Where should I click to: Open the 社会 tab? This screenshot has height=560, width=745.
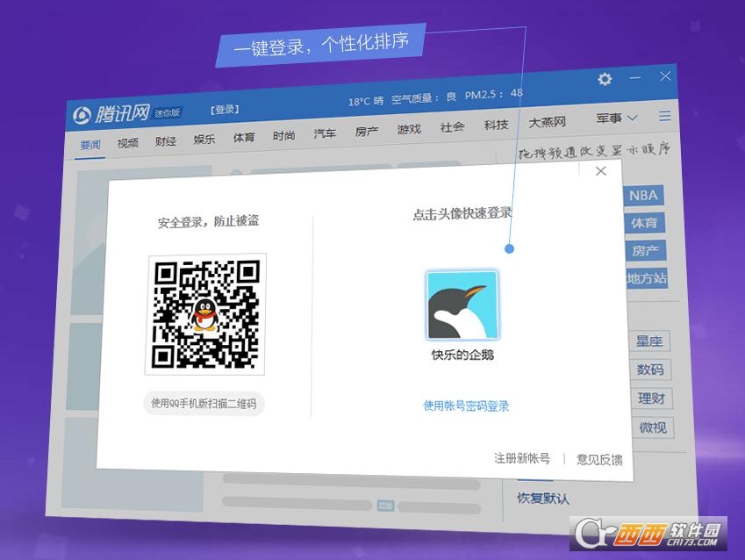point(452,127)
